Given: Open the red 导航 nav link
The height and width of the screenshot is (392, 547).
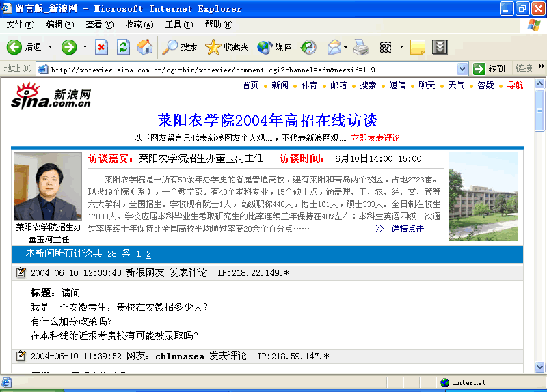Looking at the screenshot, I should point(516,85).
